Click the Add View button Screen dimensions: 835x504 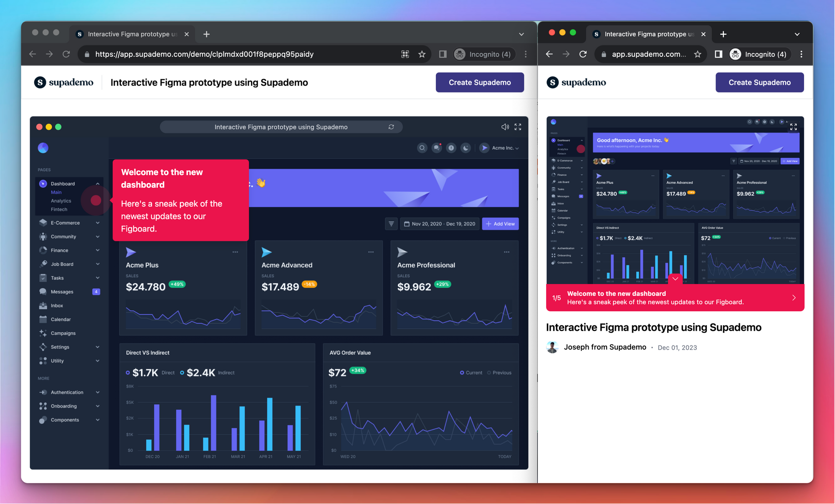tap(500, 224)
